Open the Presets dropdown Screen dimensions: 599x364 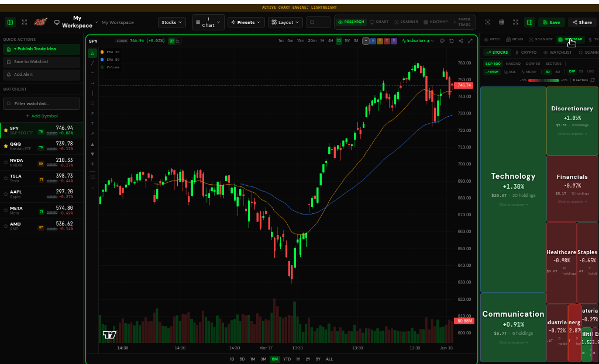[246, 23]
